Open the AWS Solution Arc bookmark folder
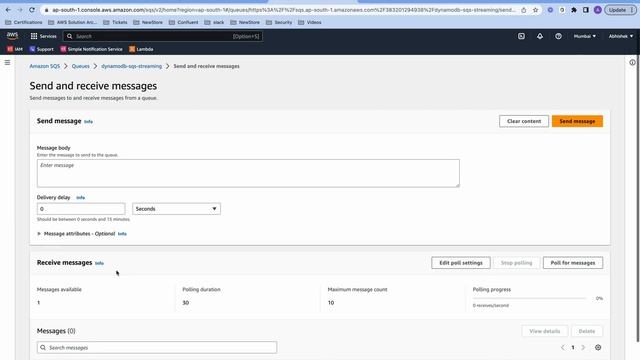The width and height of the screenshot is (640, 360). point(73,22)
